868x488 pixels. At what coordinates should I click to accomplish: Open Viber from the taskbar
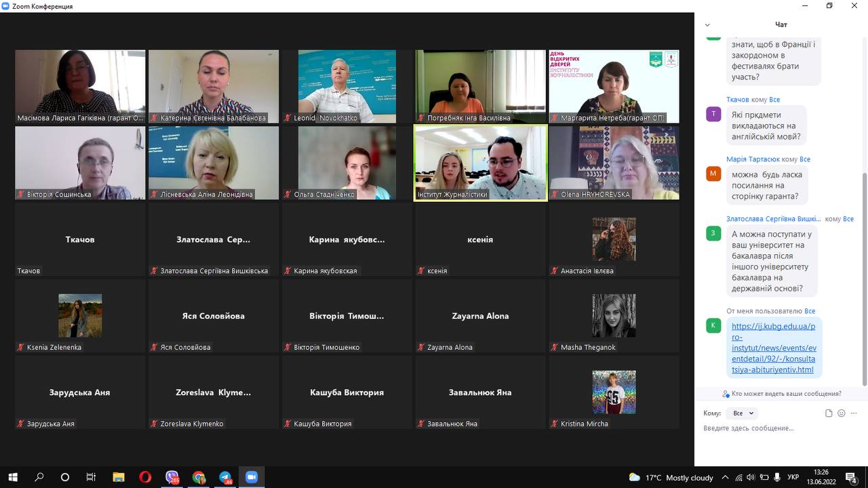pos(172,477)
